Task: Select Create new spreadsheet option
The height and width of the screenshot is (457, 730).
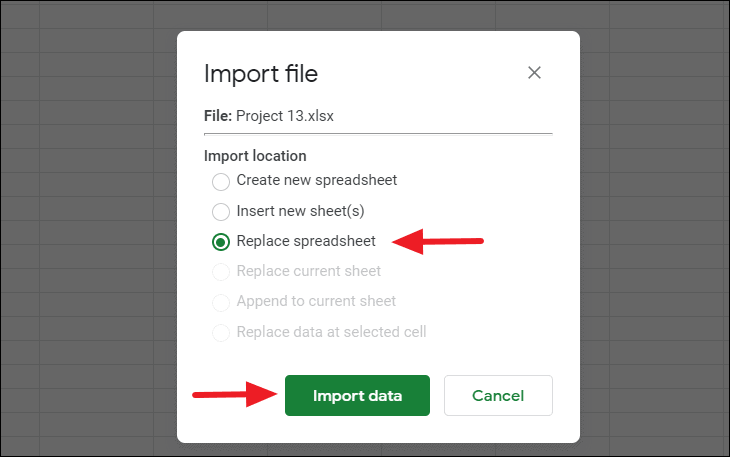Action: 221,181
